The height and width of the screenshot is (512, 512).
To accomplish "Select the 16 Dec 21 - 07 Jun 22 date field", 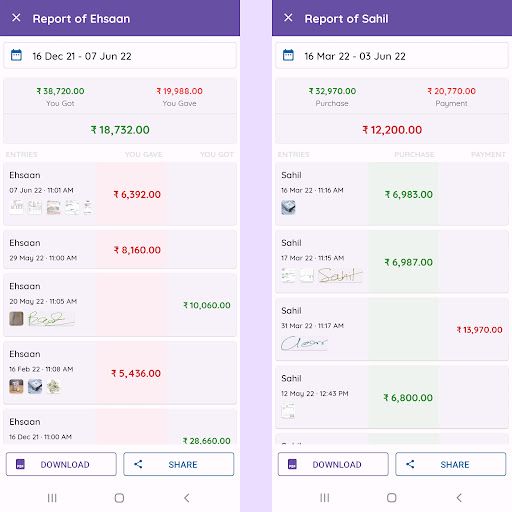I will click(120, 56).
